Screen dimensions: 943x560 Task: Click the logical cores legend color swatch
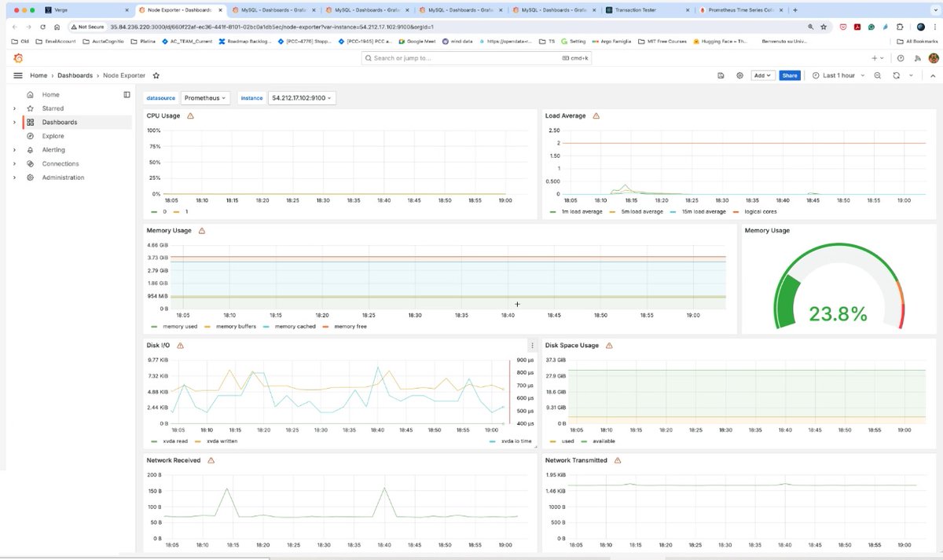736,212
